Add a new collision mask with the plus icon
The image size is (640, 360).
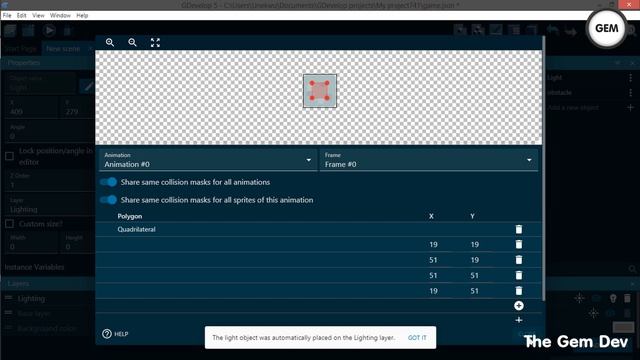519,320
